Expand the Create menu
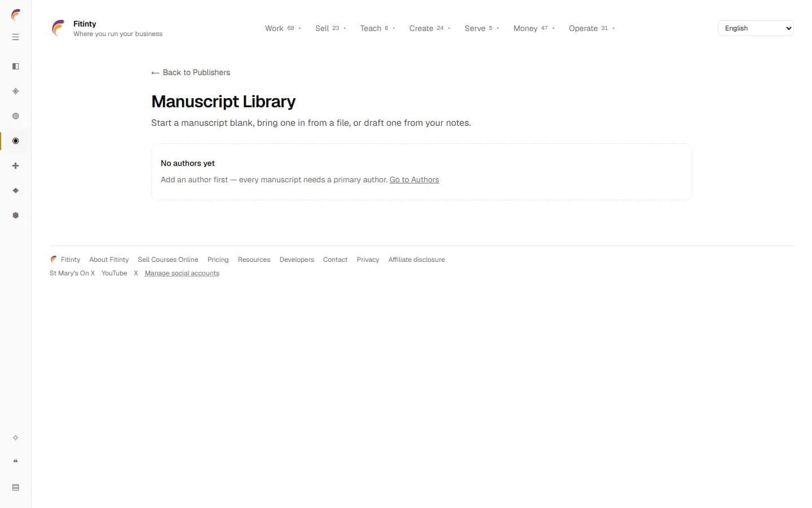The height and width of the screenshot is (508, 812). coord(430,28)
